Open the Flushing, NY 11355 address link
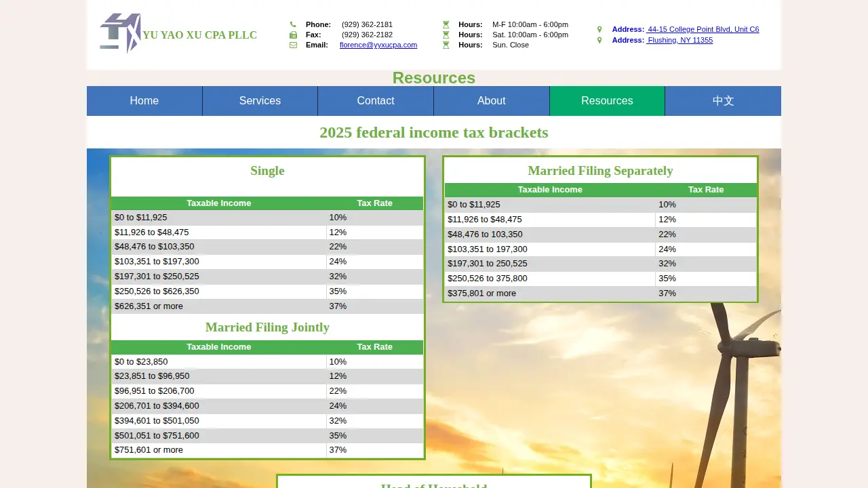 [x=679, y=40]
